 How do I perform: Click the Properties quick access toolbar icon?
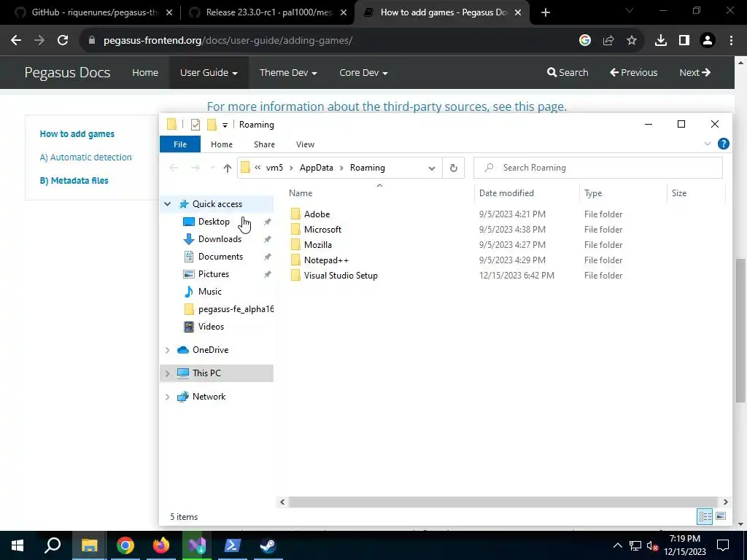point(196,125)
